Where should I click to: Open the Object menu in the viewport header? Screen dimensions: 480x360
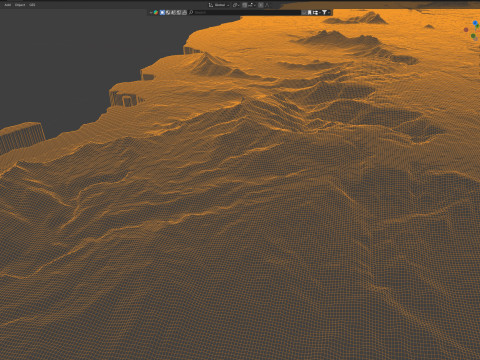20,5
